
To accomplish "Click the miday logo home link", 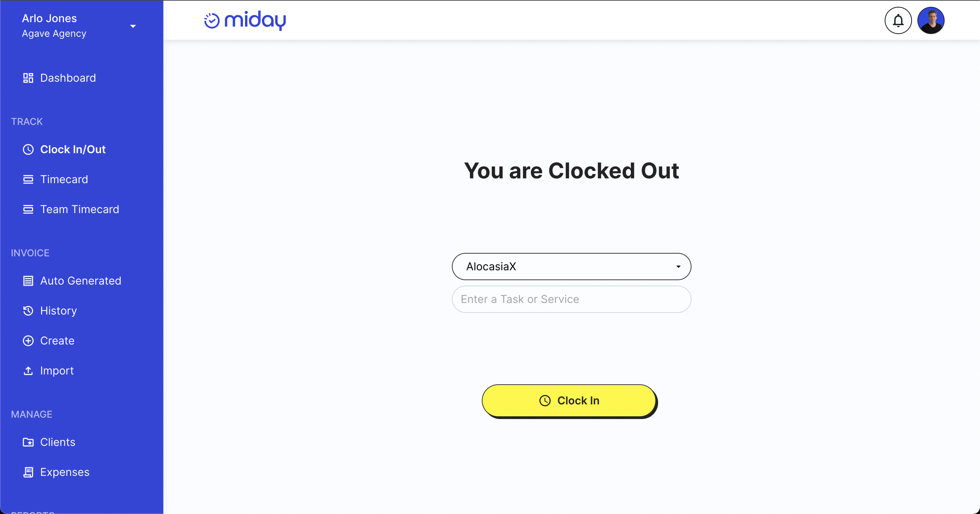I will [x=245, y=20].
